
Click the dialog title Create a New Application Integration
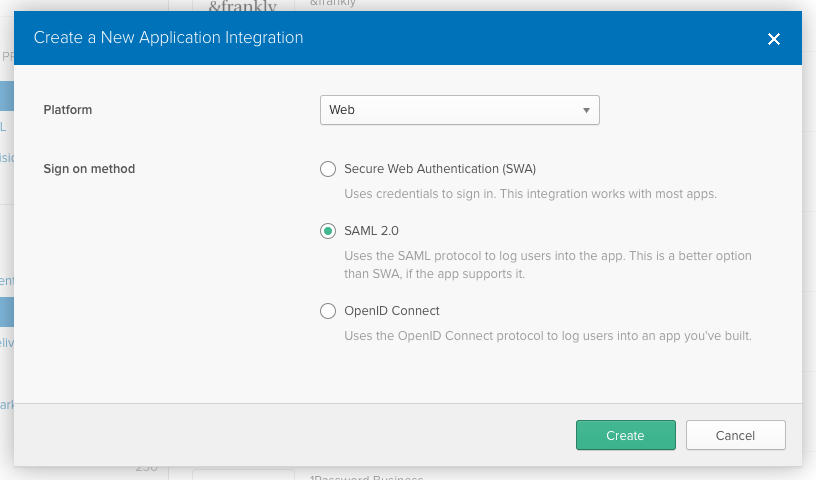[x=168, y=37]
